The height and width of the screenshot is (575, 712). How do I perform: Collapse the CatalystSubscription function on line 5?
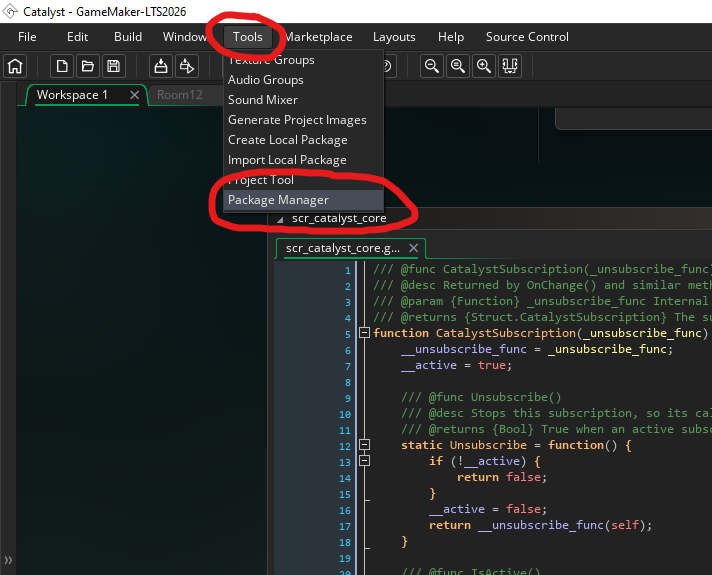pyautogui.click(x=364, y=333)
